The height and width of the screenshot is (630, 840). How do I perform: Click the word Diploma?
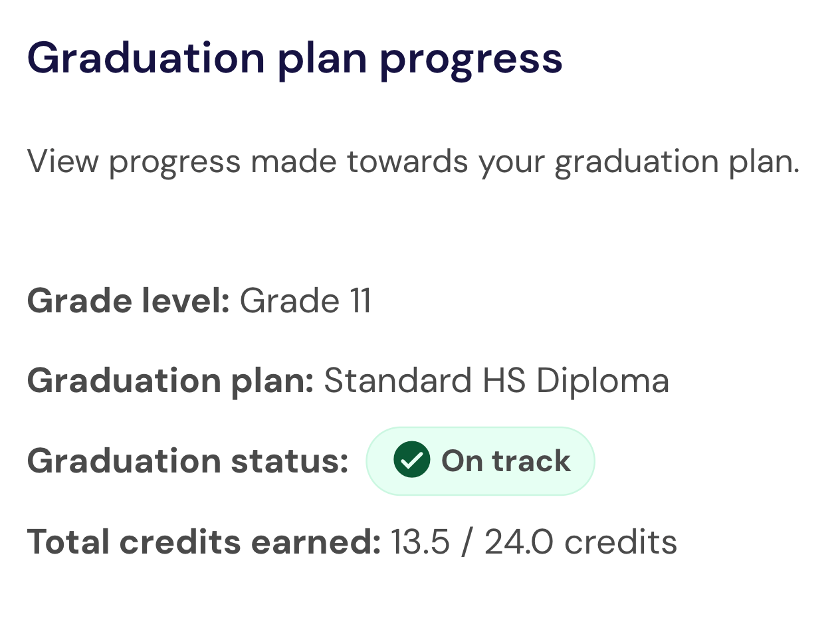click(602, 381)
